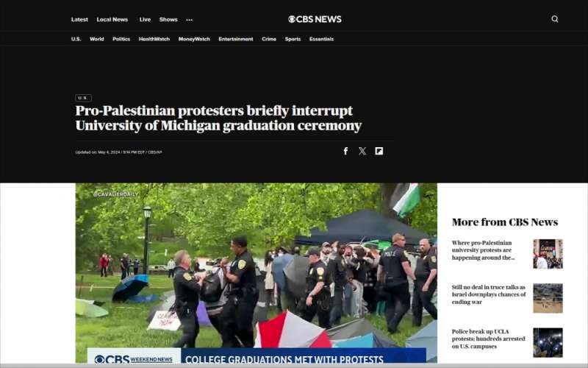Open thumbnail for truce talks story
The height and width of the screenshot is (368, 588).
[x=548, y=298]
